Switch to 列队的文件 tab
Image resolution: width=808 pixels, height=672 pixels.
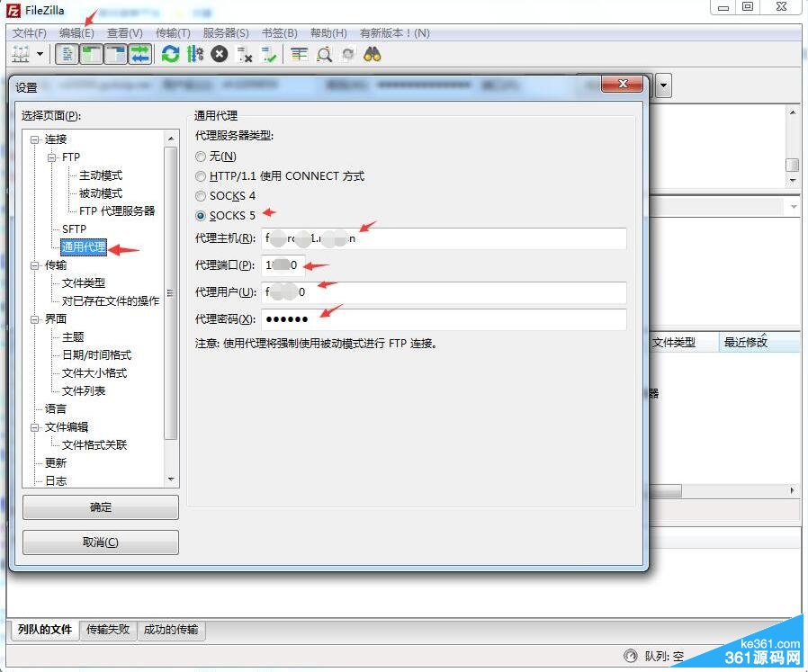tap(45, 629)
